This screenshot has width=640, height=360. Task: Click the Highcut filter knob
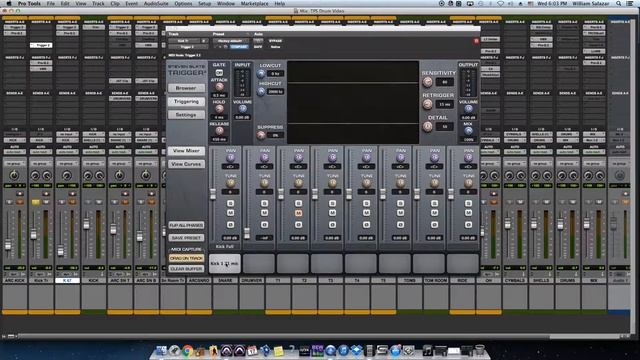[261, 92]
